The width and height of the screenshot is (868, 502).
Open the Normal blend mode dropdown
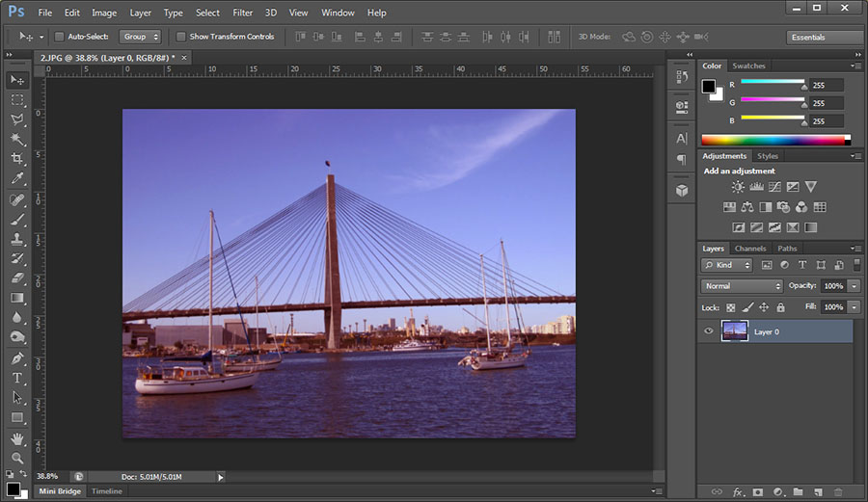(x=742, y=286)
